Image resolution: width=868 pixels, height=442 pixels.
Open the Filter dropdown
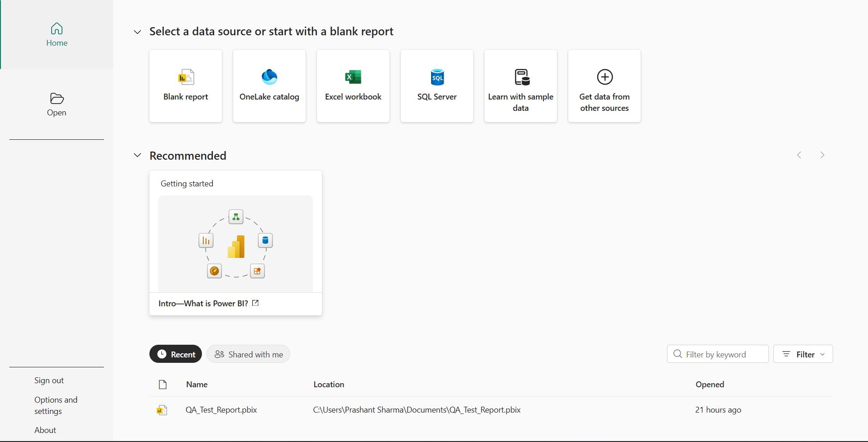(x=803, y=354)
